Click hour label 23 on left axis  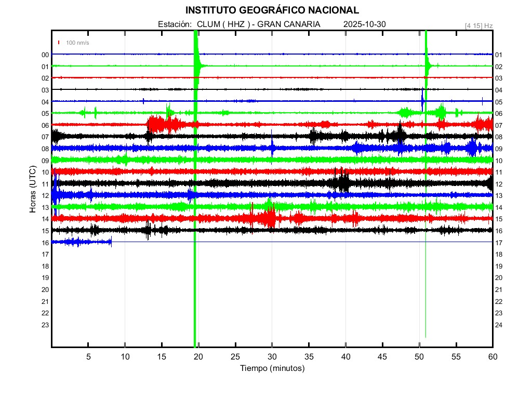coord(45,325)
